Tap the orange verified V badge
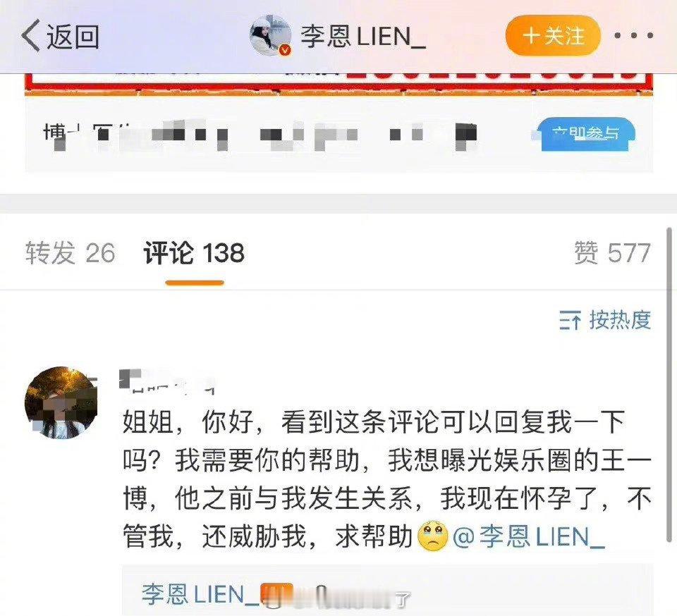The image size is (677, 616). pyautogui.click(x=285, y=50)
